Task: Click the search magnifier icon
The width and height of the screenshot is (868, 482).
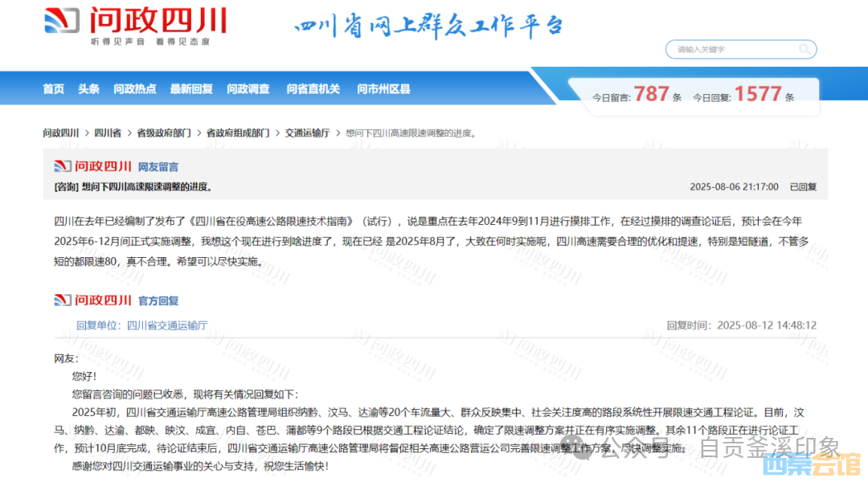Action: point(805,50)
